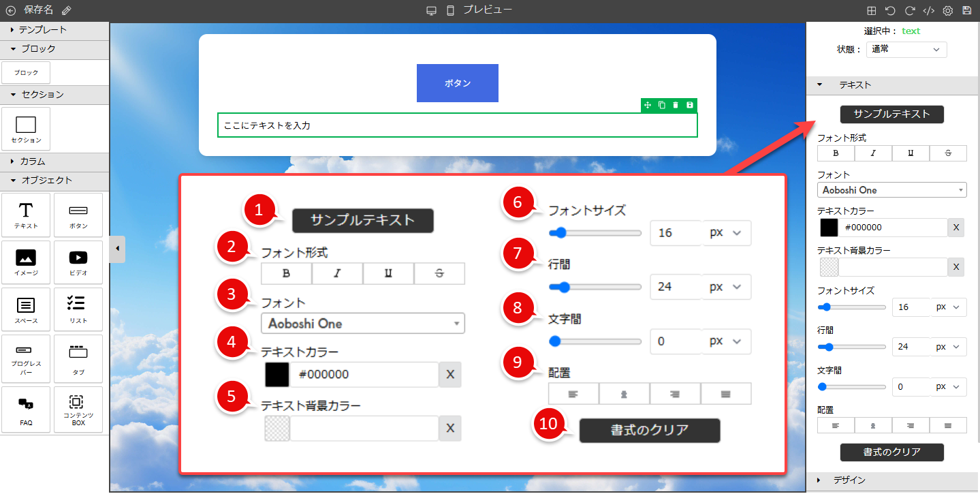
Task: Click the blue ボタン on the canvas
Action: tap(457, 83)
